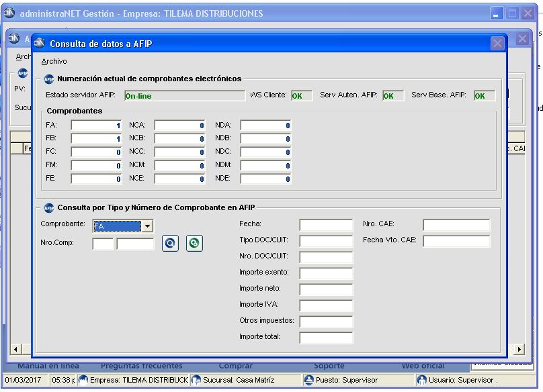This screenshot has width=543, height=392.
Task: Select the NDC number field
Action: tap(265, 152)
